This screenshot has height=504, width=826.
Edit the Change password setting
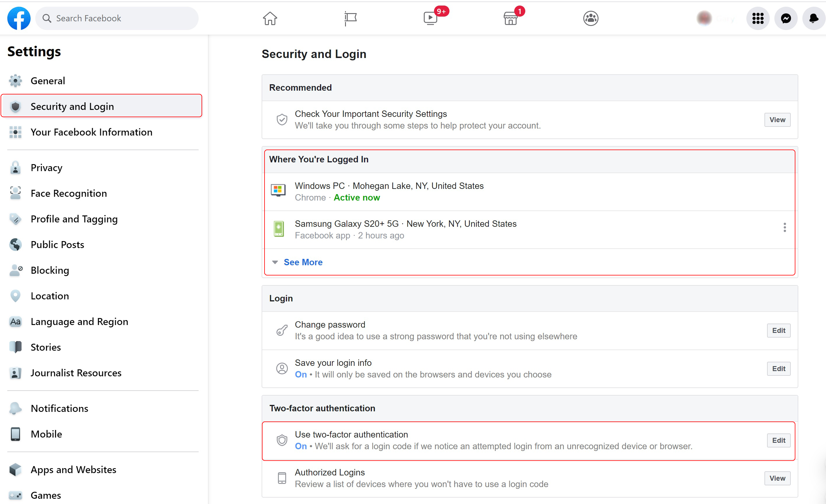point(778,331)
